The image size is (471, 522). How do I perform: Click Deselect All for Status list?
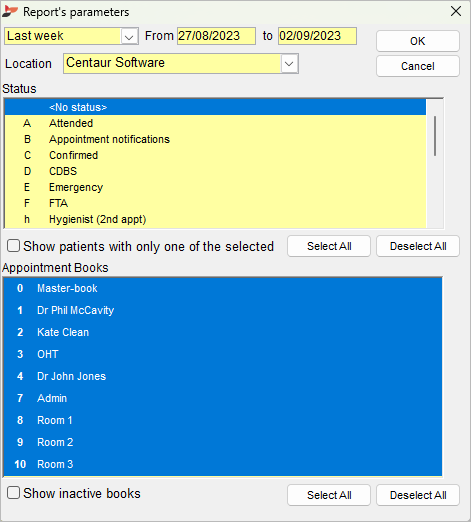[418, 246]
